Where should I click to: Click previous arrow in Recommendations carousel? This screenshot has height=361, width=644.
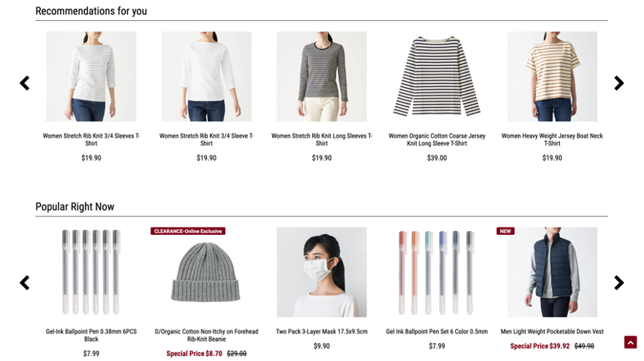25,83
